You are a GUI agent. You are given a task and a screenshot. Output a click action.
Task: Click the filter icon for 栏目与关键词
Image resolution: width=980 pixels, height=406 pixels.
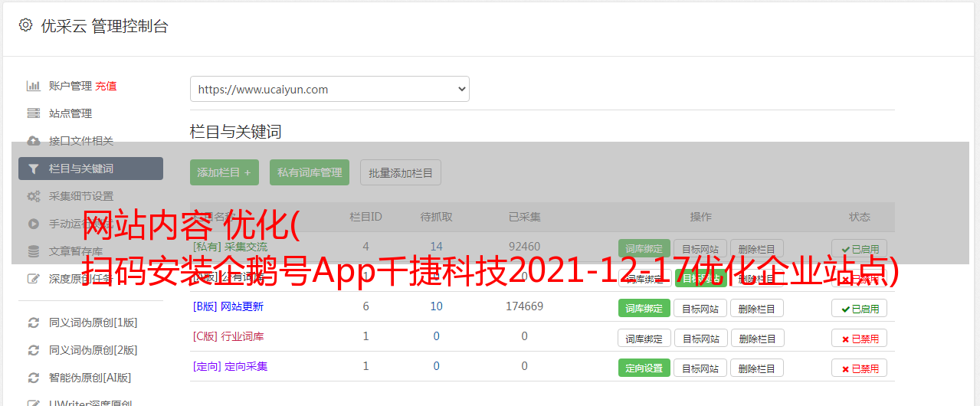click(33, 169)
